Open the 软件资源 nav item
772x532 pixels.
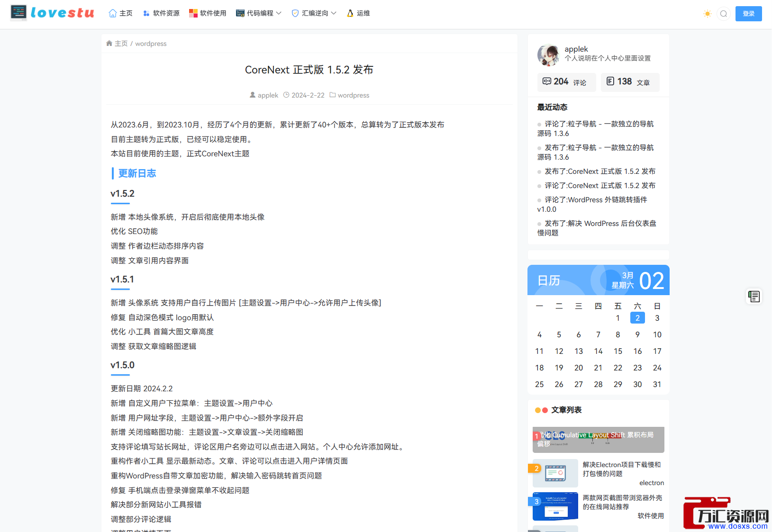[x=161, y=13]
